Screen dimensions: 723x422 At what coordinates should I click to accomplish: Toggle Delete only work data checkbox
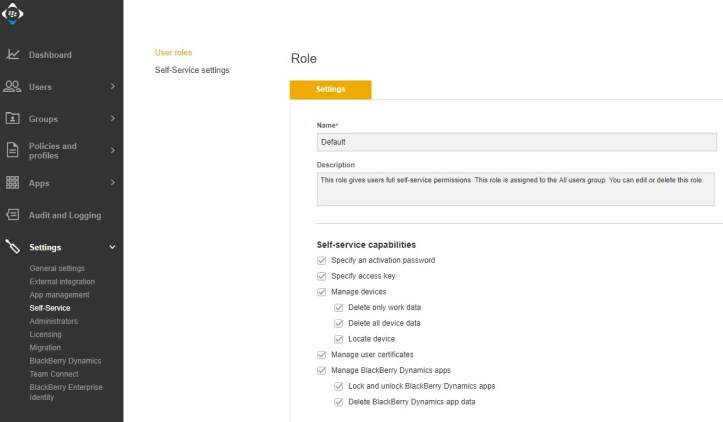(338, 308)
